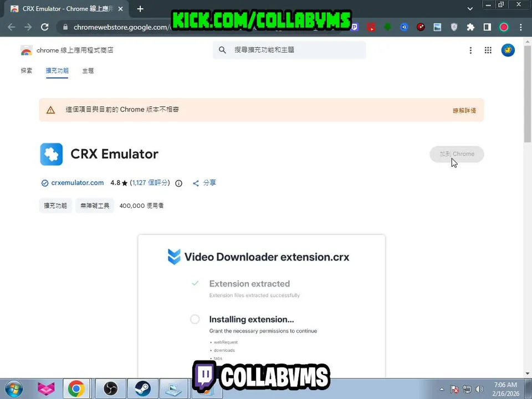Open the web store three-dot options menu
This screenshot has height=399, width=532.
click(470, 50)
